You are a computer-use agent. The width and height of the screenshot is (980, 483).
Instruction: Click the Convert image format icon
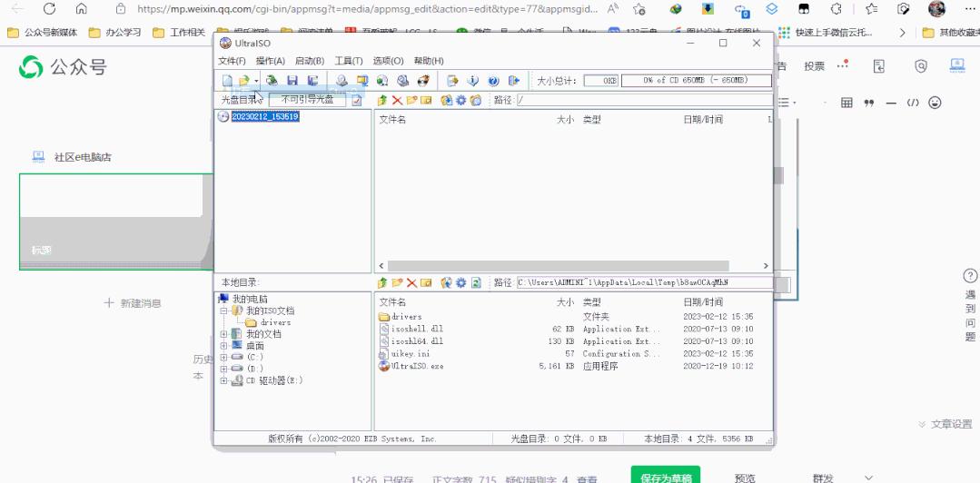(x=382, y=81)
